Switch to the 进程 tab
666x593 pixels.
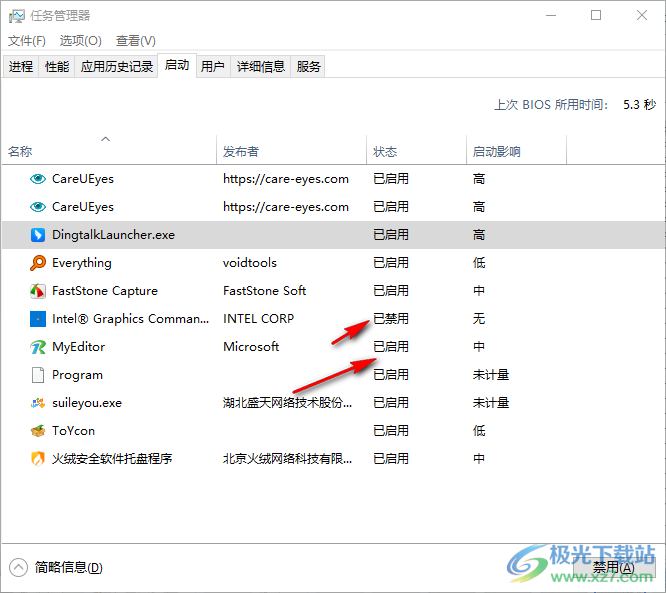coord(21,66)
